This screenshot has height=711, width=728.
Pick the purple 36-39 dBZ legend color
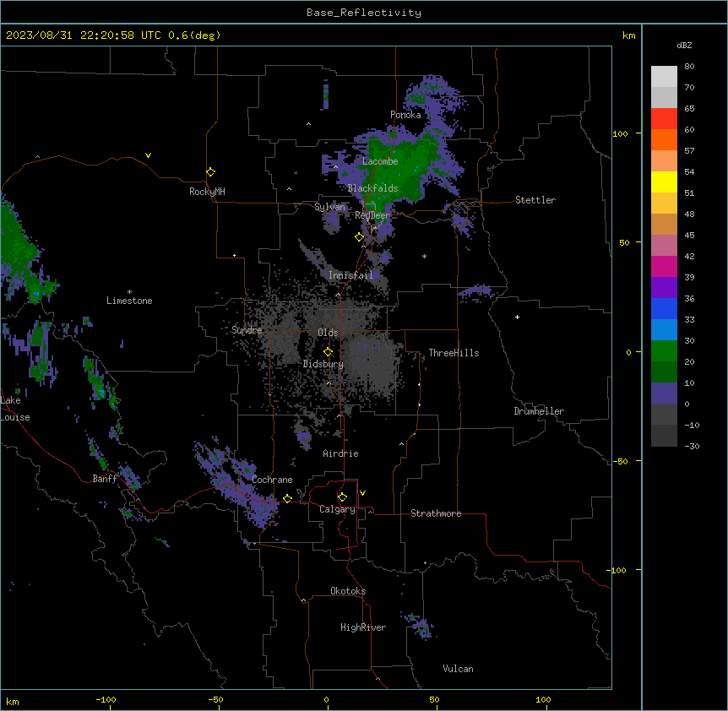(664, 287)
